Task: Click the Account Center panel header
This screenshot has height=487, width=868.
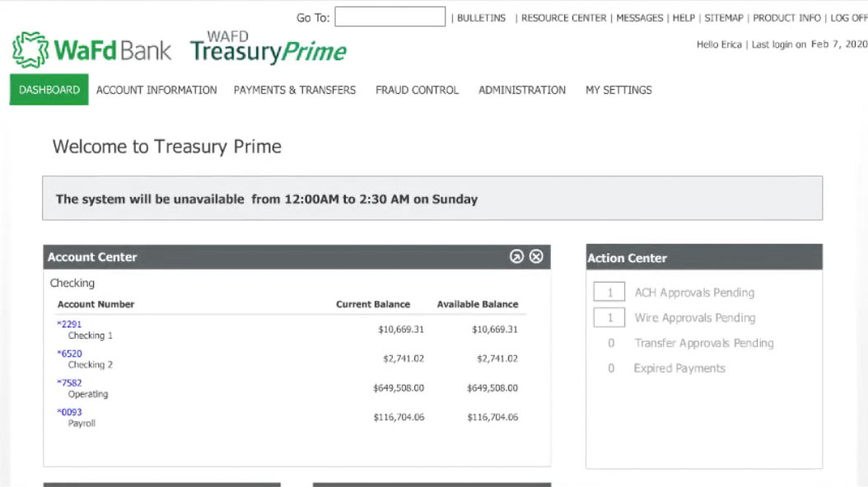Action: click(296, 257)
